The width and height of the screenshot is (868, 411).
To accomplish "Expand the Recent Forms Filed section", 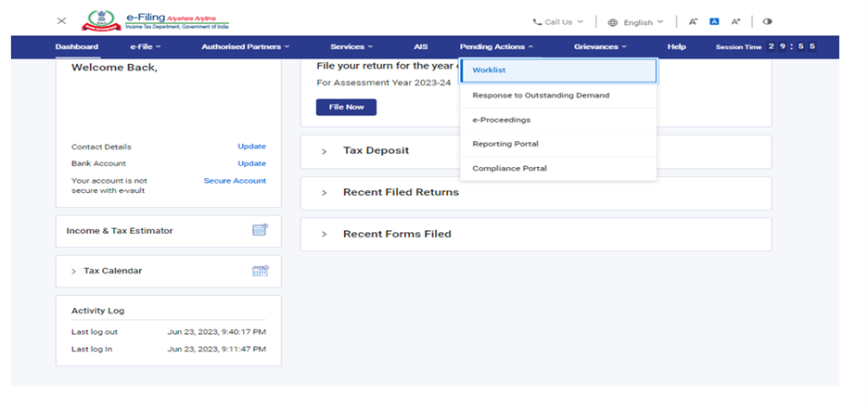I will tap(324, 235).
